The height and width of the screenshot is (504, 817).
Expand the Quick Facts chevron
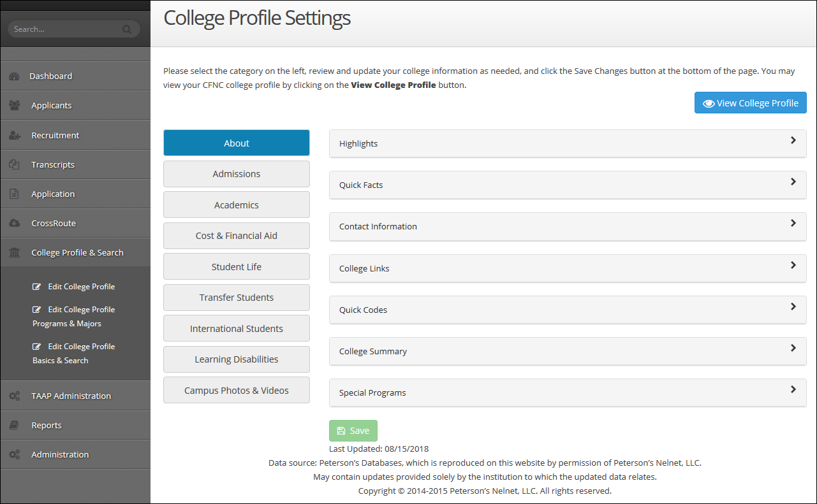pyautogui.click(x=793, y=185)
